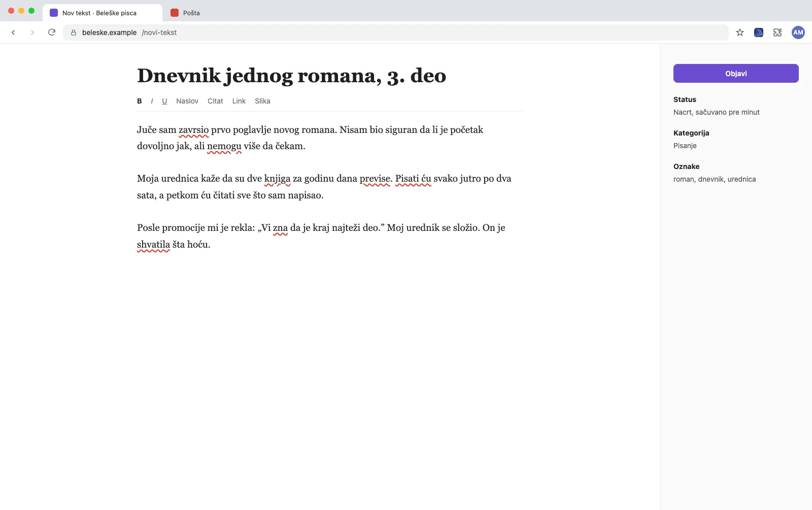Screen dimensions: 812x510
Task: Toggle bold formatting with B
Action: pos(140,101)
